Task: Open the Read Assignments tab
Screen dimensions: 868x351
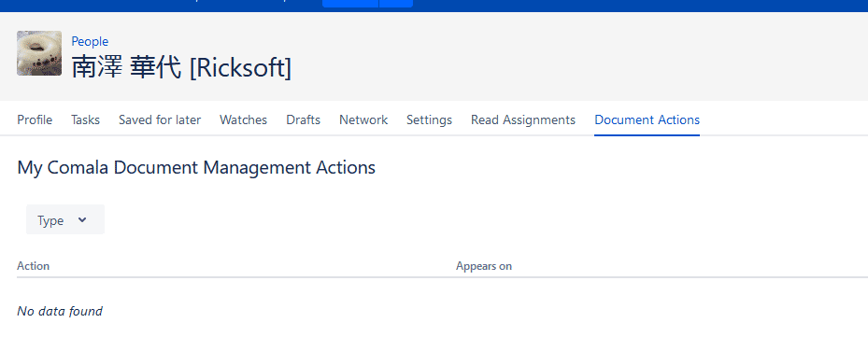Action: [x=523, y=119]
